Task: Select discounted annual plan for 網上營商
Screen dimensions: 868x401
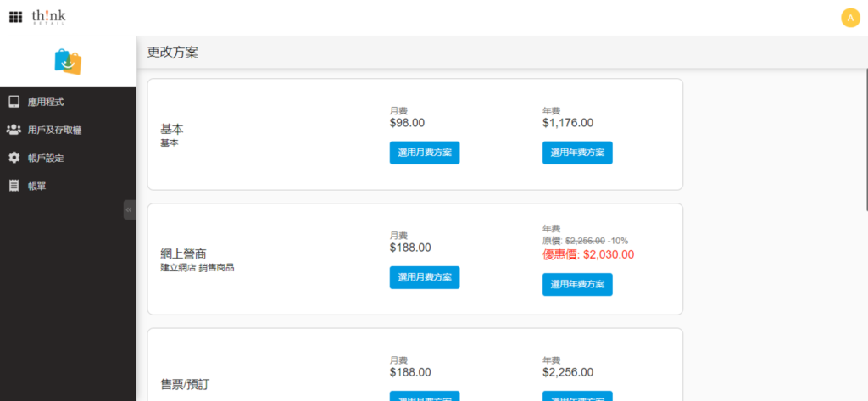Action: coord(577,284)
